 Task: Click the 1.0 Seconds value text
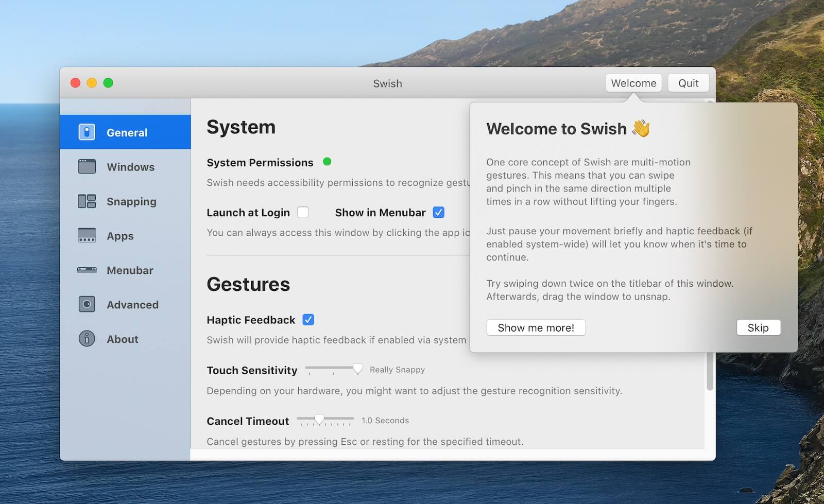tap(385, 421)
